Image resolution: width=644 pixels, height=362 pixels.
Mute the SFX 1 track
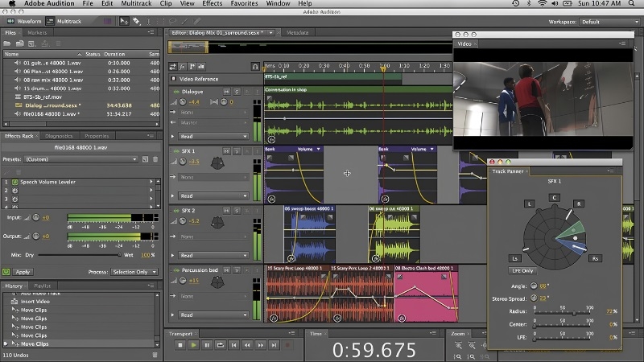point(226,151)
